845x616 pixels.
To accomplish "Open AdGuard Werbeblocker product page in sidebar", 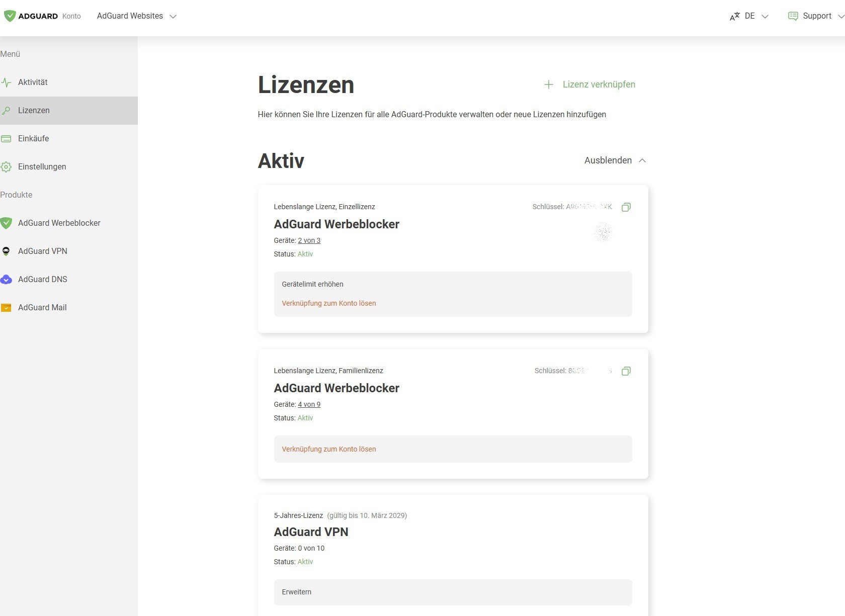I will 59,223.
